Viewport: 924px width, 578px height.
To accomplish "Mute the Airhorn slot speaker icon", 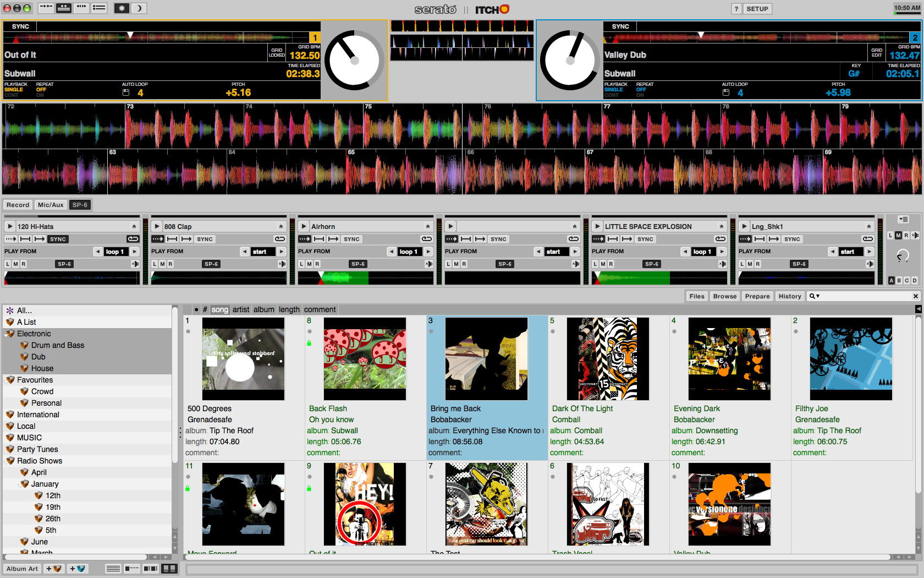I will click(428, 264).
